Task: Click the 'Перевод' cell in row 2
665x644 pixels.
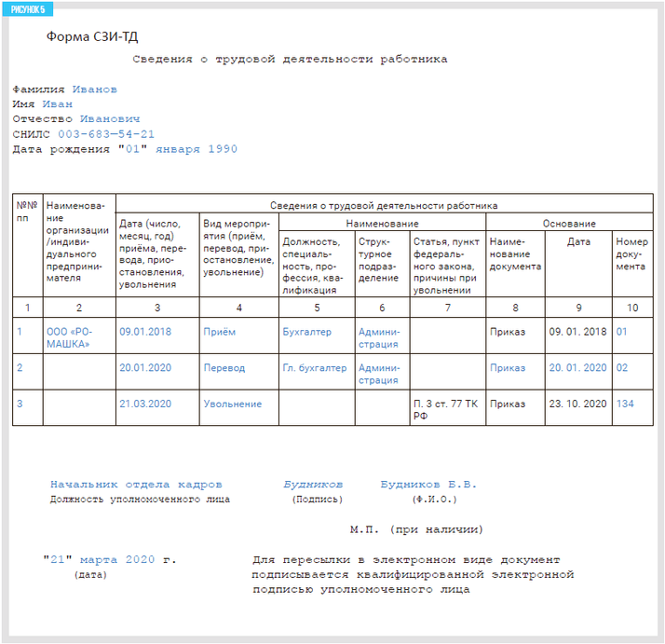Action: [224, 367]
